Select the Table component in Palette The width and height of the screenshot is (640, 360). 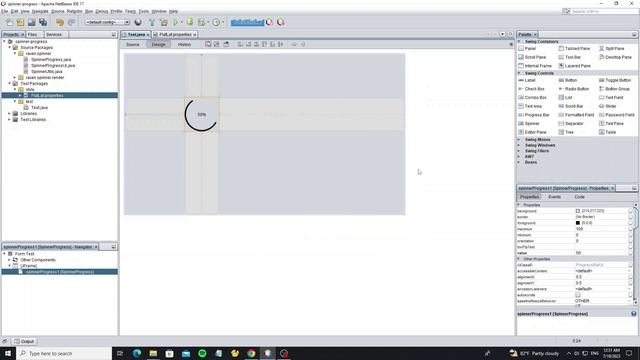pos(607,132)
